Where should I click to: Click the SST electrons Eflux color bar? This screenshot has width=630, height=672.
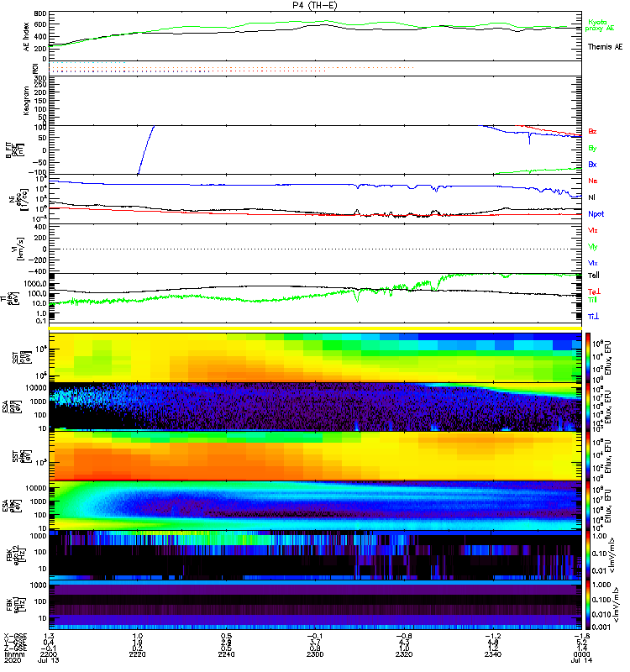point(588,456)
